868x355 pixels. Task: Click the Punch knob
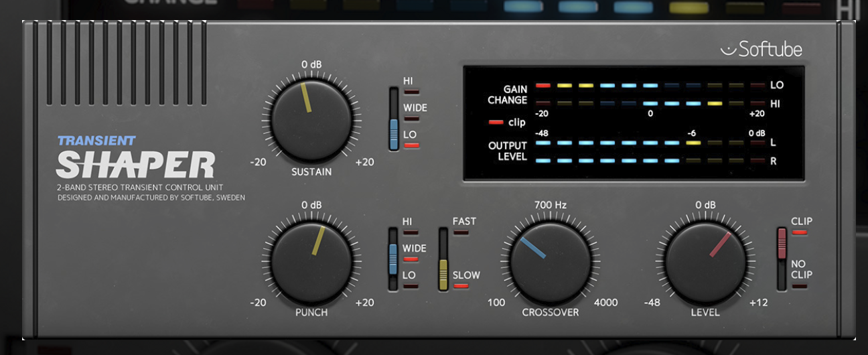311,261
